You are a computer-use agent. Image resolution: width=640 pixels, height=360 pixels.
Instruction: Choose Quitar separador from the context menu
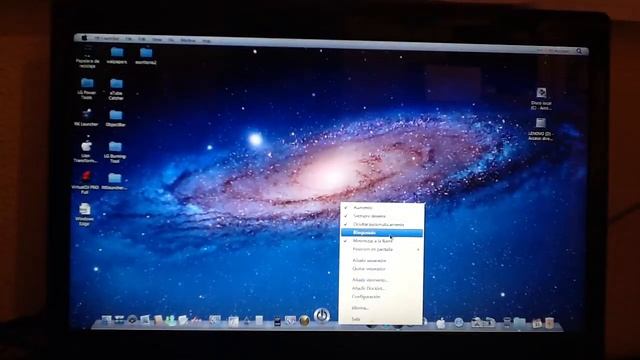(x=369, y=269)
